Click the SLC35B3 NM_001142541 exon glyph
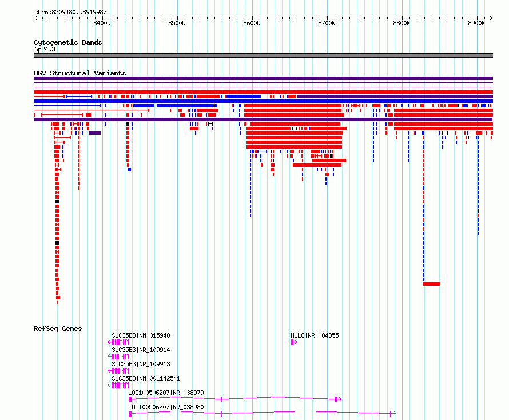Viewport: 509px width, 420px height. [118, 385]
